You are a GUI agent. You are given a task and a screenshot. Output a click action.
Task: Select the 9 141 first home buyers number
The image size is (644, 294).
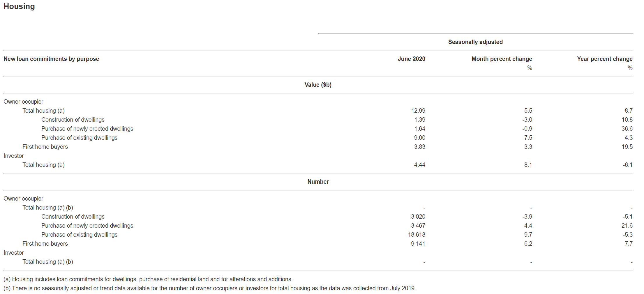[x=418, y=244]
